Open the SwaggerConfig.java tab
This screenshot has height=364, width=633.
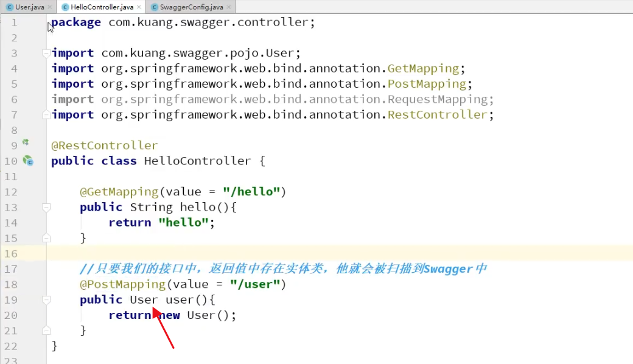tap(191, 7)
